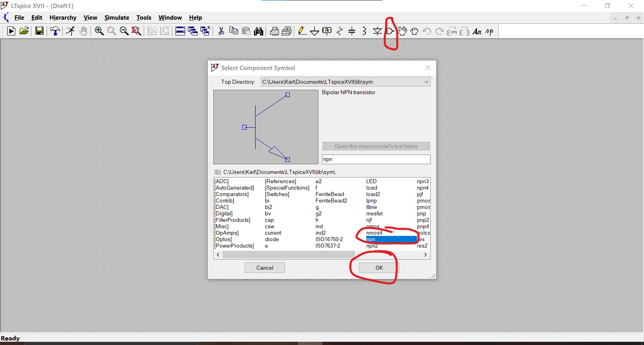644x345 pixels.
Task: Select the Move open-hand tool
Action: [402, 31]
